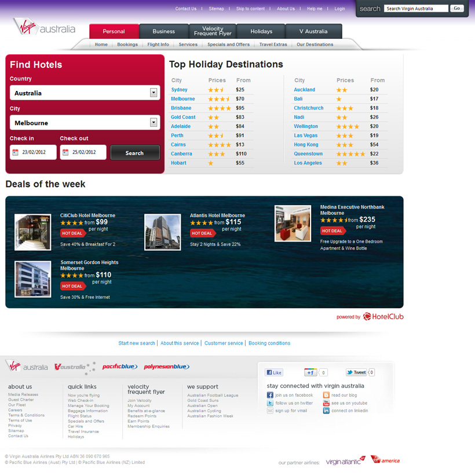
Task: Click HOT DEAL badge for Somerset Gordon Heights
Action: [73, 286]
